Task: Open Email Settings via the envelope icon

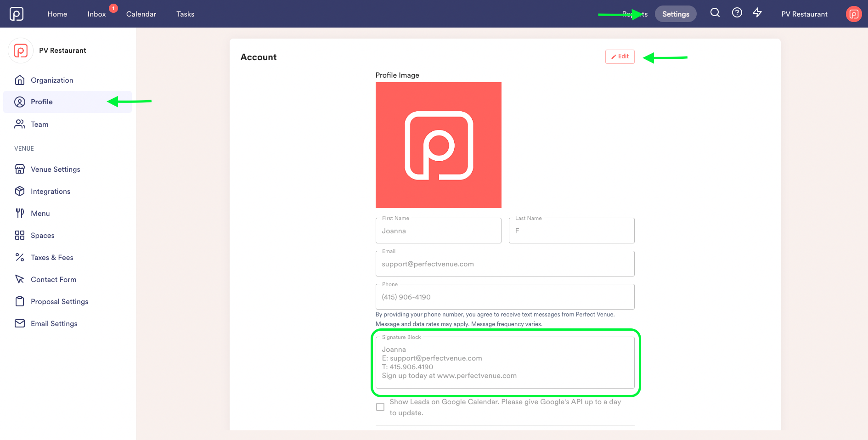Action: (20, 323)
